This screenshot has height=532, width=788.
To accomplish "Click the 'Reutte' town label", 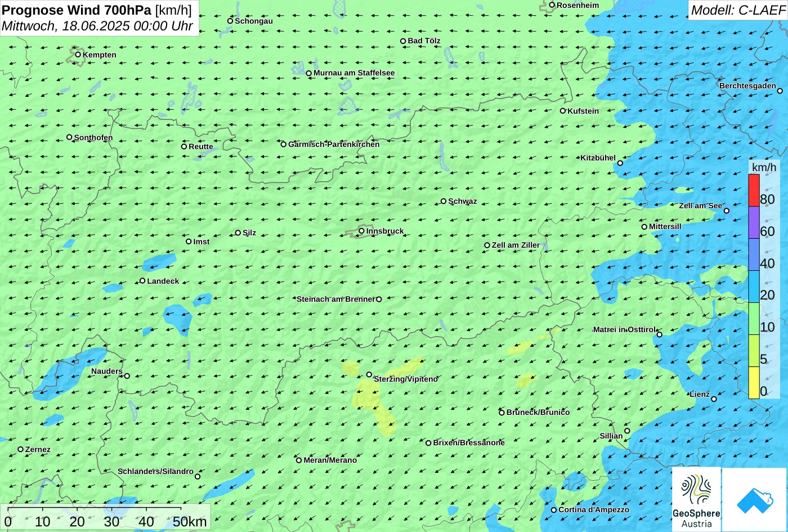I will [x=201, y=147].
